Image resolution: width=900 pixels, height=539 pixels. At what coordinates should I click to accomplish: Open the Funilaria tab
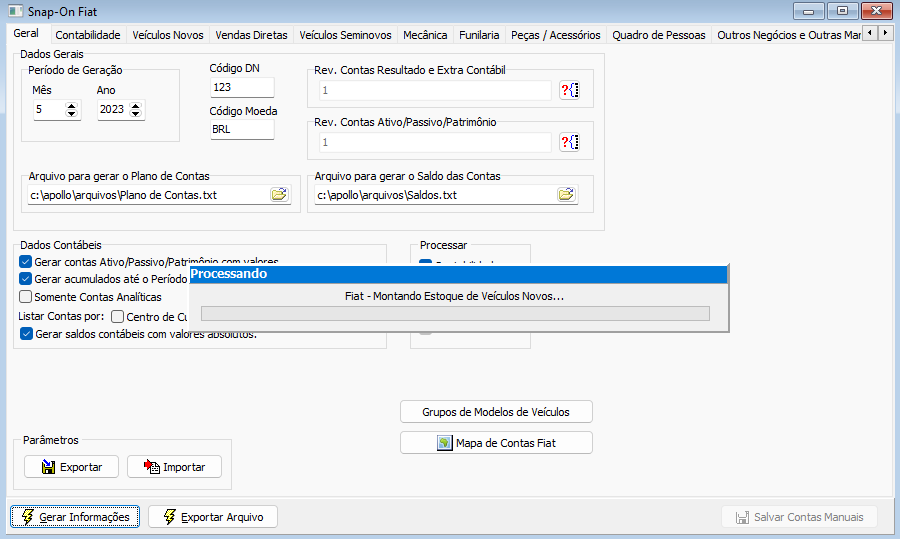coord(479,35)
